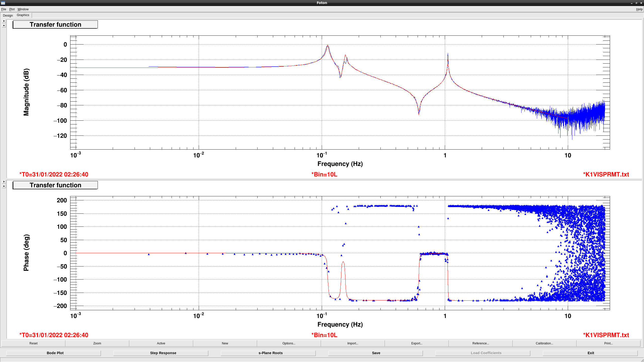
Task: Open the Reference... dialog
Action: point(480,343)
